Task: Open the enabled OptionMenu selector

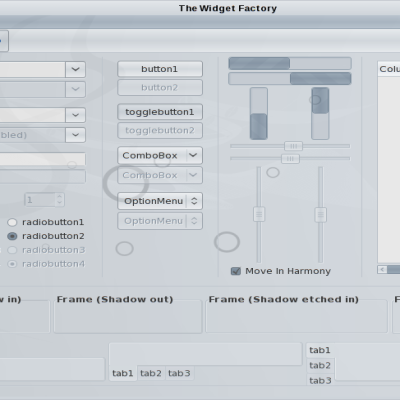Action: coord(160,201)
